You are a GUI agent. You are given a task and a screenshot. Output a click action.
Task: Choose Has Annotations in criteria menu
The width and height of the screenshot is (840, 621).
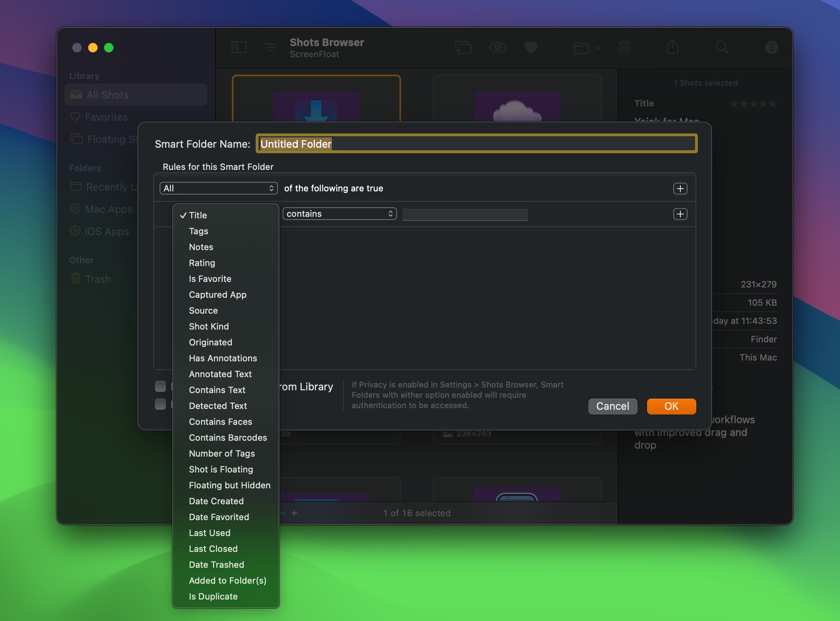[226, 358]
